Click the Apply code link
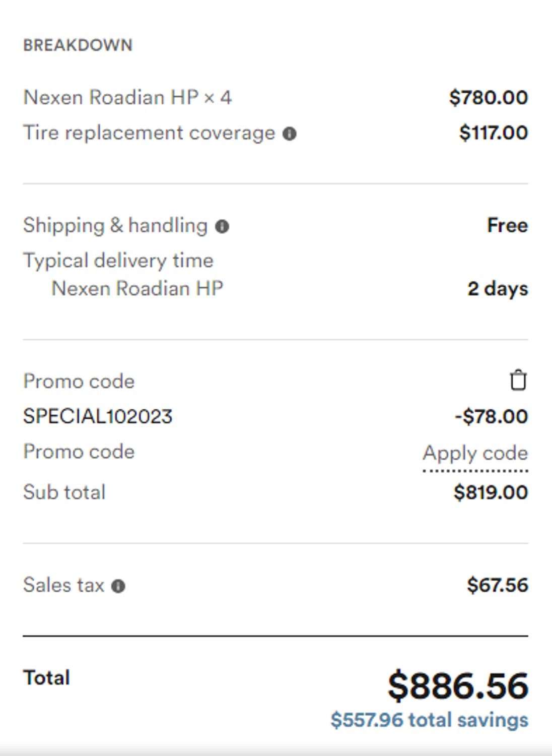This screenshot has height=756, width=552. coord(475,453)
